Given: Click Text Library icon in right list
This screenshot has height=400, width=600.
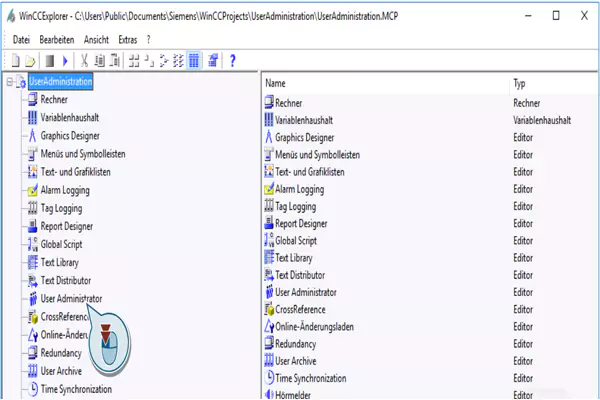Looking at the screenshot, I should (x=269, y=257).
